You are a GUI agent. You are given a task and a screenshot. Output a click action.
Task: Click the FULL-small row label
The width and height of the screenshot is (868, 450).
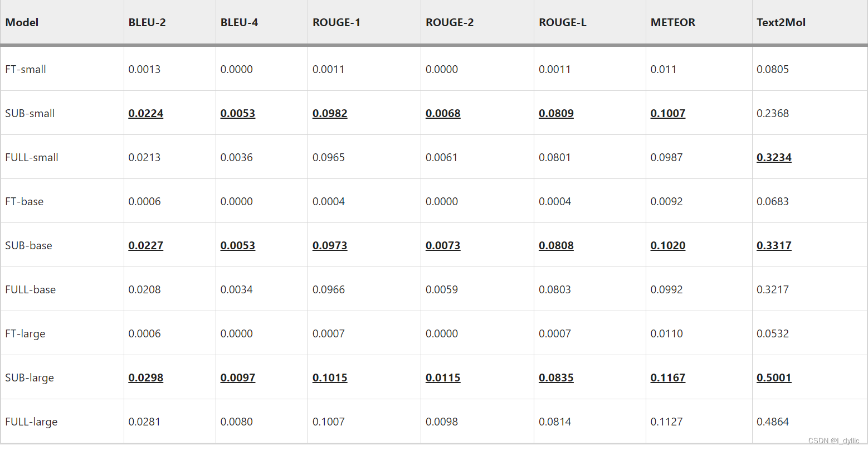pyautogui.click(x=32, y=157)
